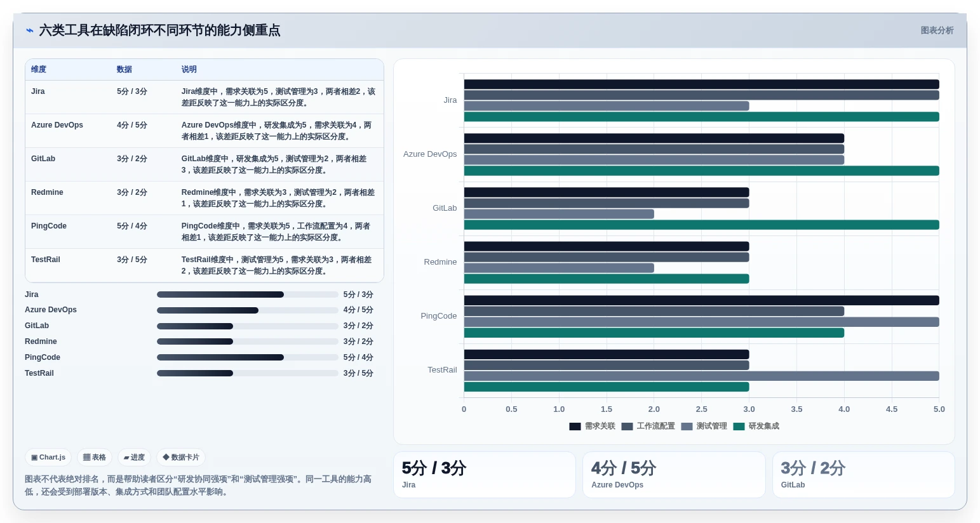Click the Jira 研发集成 green bar
This screenshot has height=523, width=980.
(701, 117)
